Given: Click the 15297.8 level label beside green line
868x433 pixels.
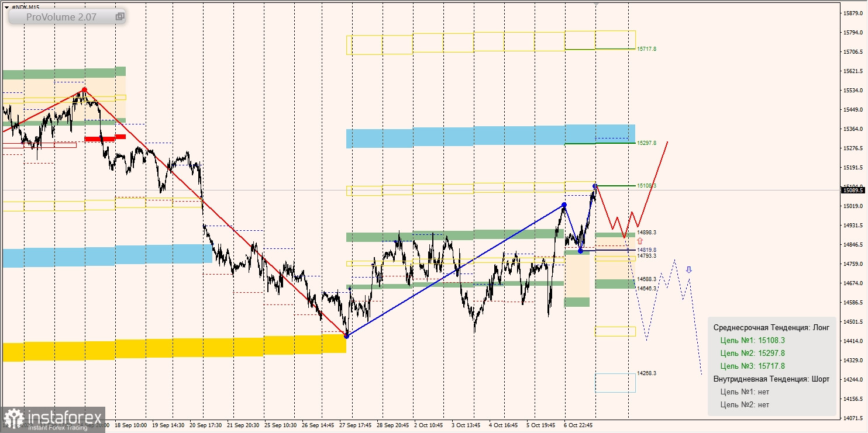Looking at the screenshot, I should [x=646, y=143].
